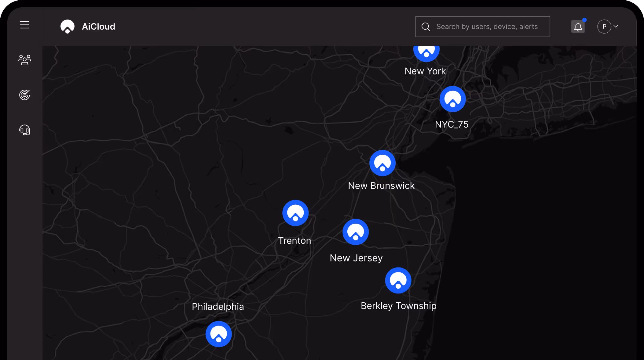
Task: Open the Users group sidebar icon
Action: 24,60
